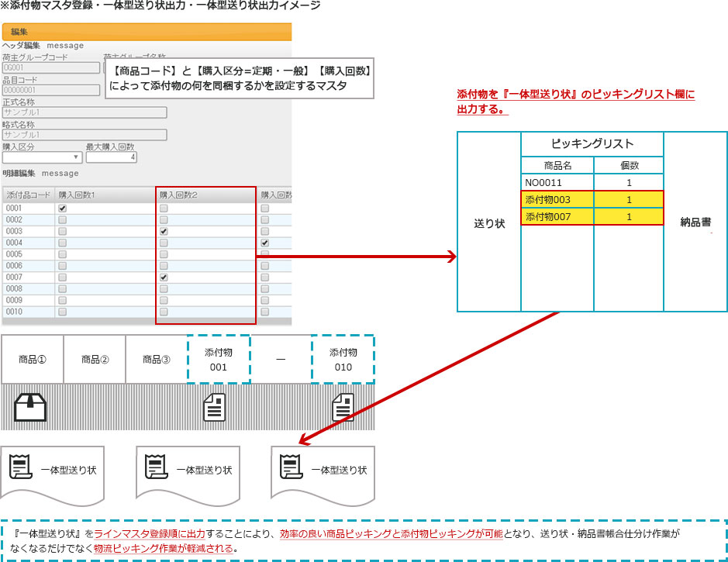Click the 添付物 010 dashed box
Viewport: 728px width, 562px height.
pos(343,359)
